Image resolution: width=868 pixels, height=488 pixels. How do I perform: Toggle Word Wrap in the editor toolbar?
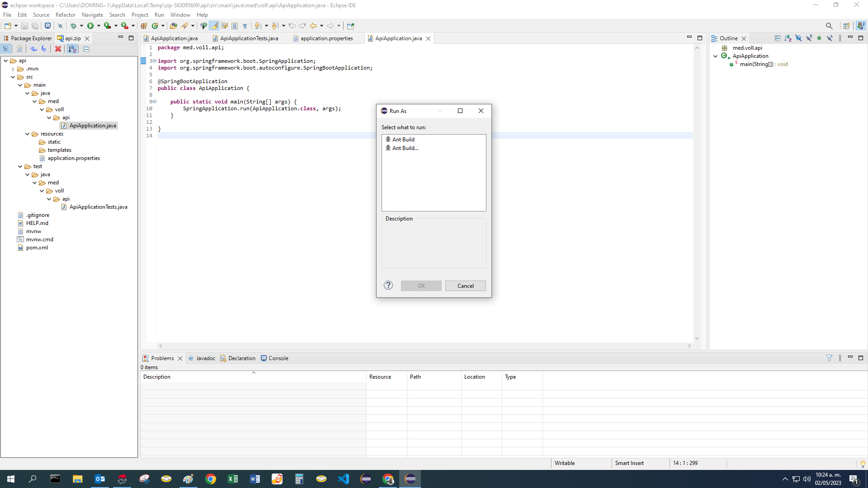[x=225, y=26]
